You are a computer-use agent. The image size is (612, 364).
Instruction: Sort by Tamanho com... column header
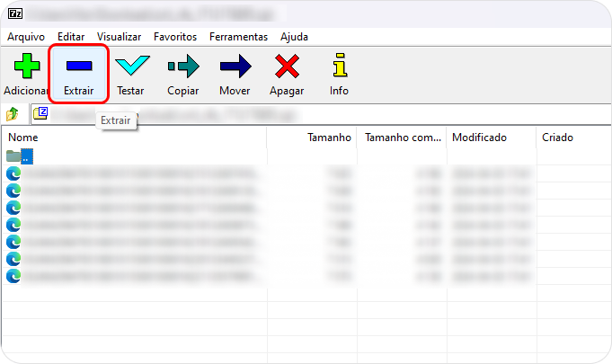tap(402, 138)
